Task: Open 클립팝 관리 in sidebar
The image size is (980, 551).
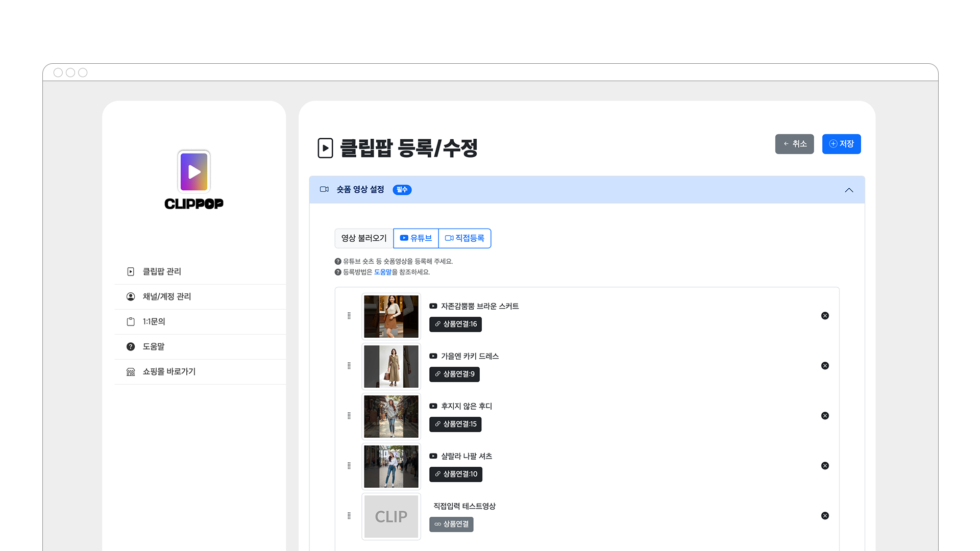Action: 162,271
